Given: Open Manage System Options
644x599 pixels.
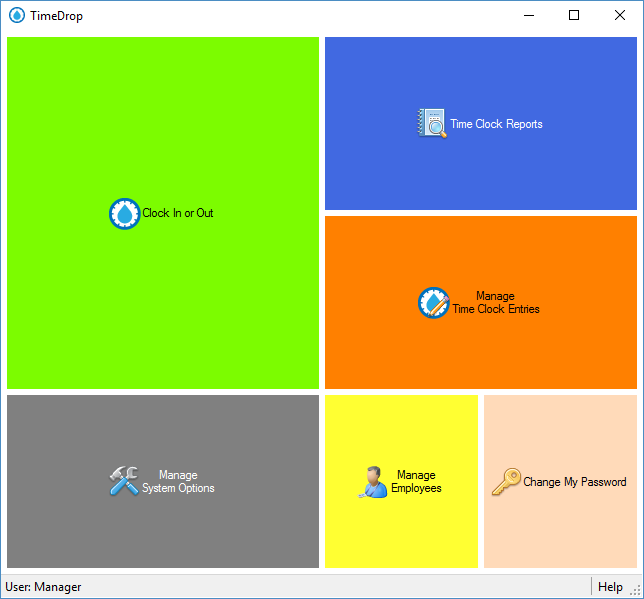Looking at the screenshot, I should 163,482.
